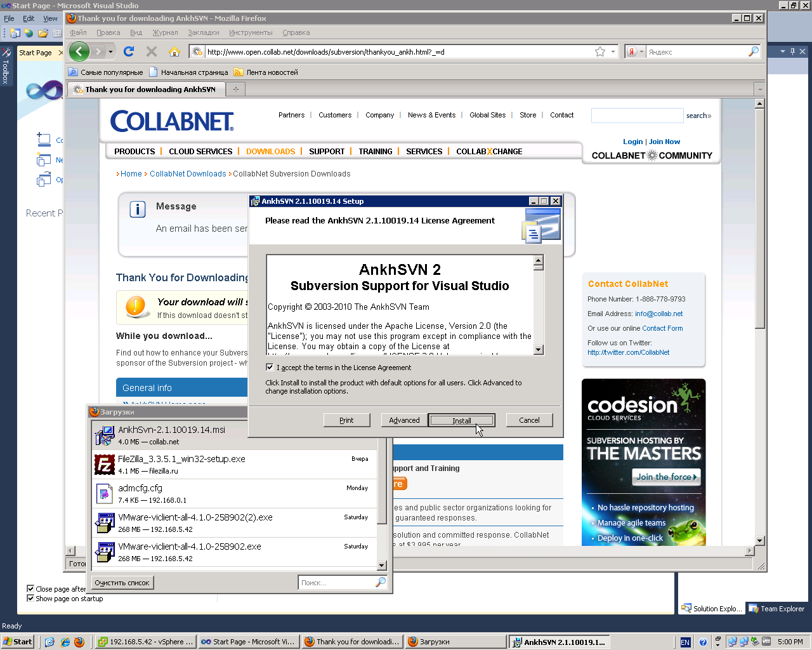Screen dimensions: 812x650
Task: Click Print in the AnkhSVN Setup dialog
Action: click(346, 420)
